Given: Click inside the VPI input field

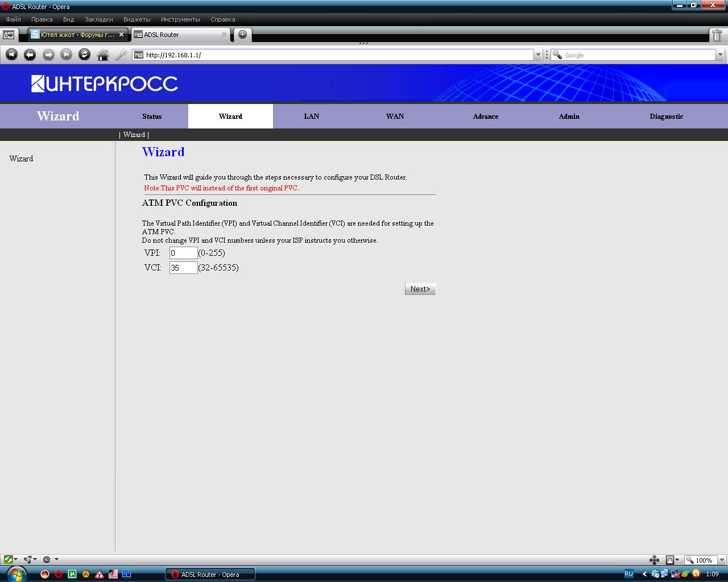Looking at the screenshot, I should (183, 253).
